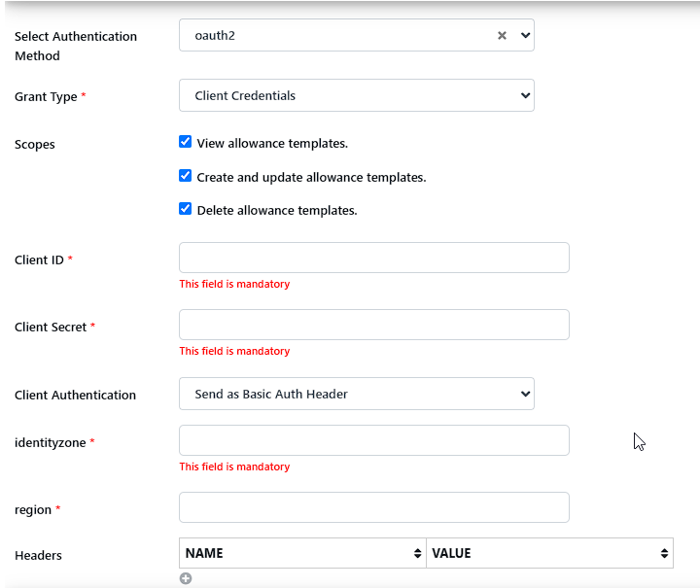Click sort arrows in VALUE column
Screen dimensions: 700x588
[x=664, y=553]
